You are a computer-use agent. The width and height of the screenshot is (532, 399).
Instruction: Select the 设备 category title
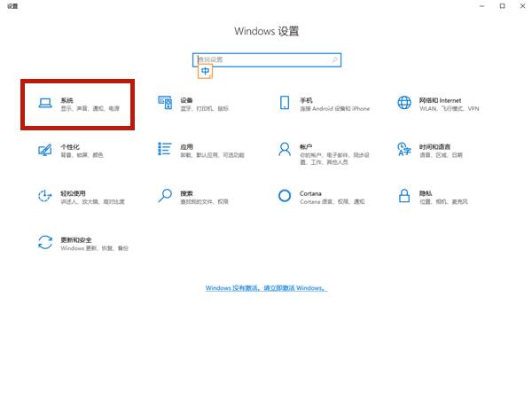[186, 100]
